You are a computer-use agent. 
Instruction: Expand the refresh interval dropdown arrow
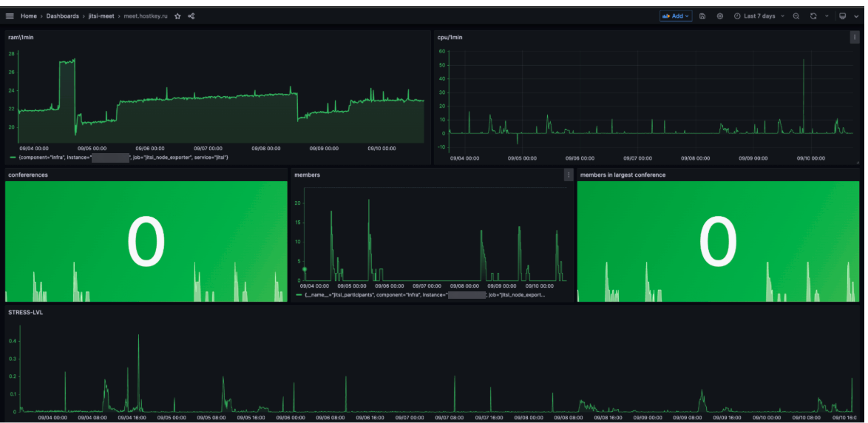pos(827,16)
